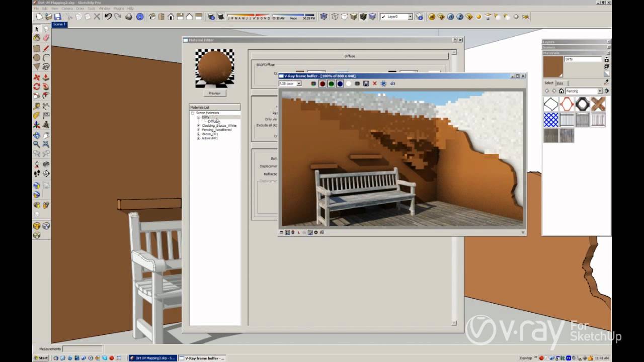Toggle the green channel in frame buffer
Image resolution: width=644 pixels, height=362 pixels.
[x=331, y=83]
